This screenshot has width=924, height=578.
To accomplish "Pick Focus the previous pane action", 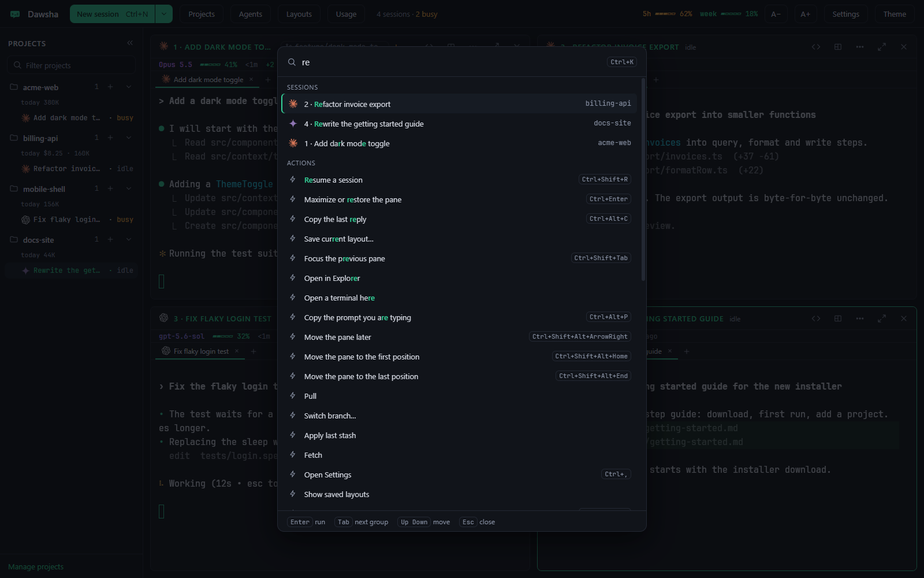I will (459, 258).
